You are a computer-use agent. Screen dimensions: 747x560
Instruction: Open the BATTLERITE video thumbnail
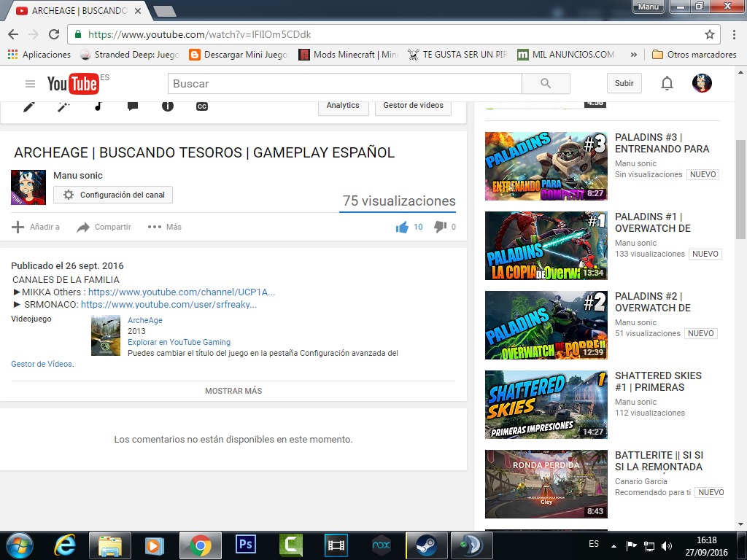[x=546, y=484]
